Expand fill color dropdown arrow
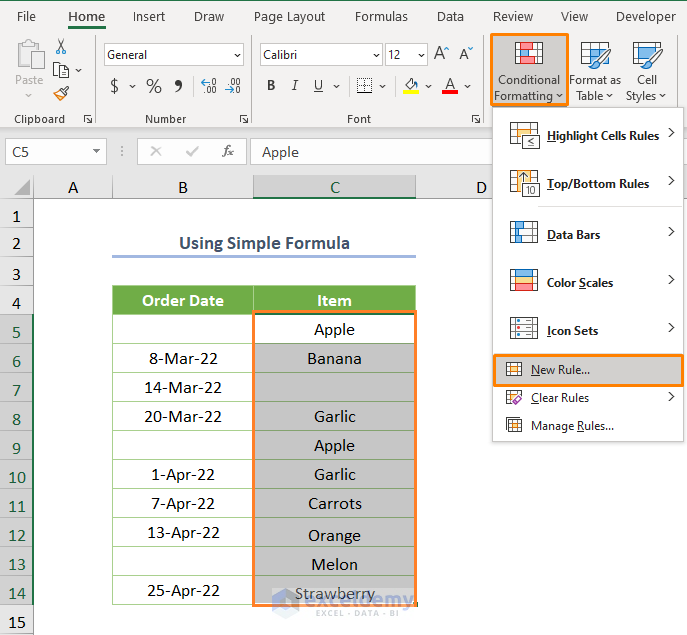Screen dimensions: 687x635 (x=428, y=86)
